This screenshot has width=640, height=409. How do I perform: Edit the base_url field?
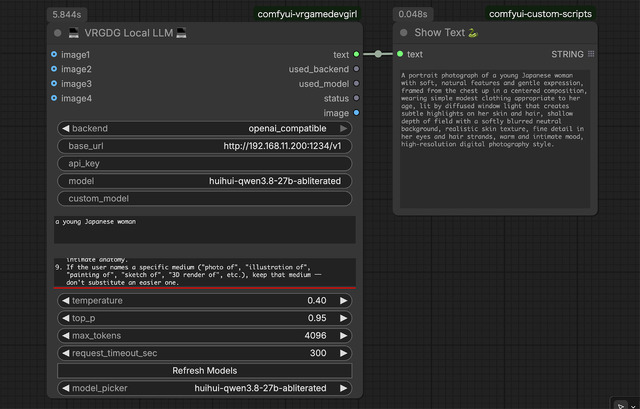click(204, 146)
